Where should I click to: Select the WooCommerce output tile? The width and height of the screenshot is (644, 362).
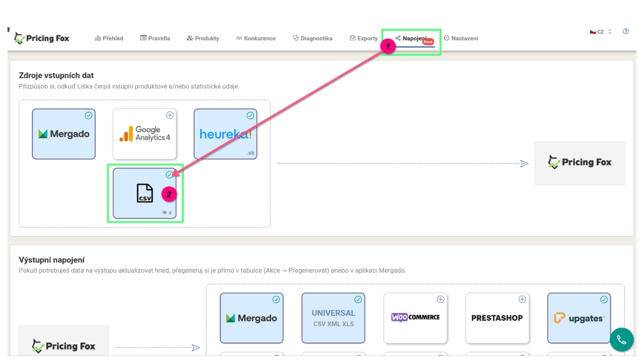415,318
